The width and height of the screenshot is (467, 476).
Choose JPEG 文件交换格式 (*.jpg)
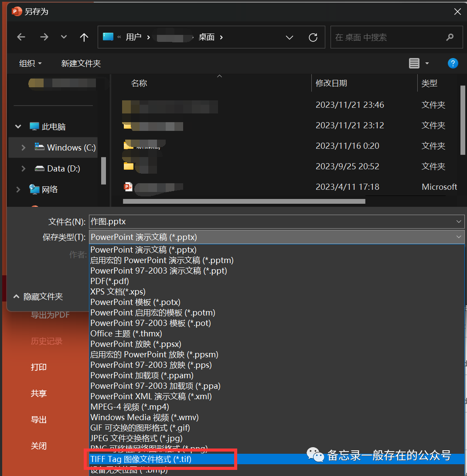pos(277,438)
